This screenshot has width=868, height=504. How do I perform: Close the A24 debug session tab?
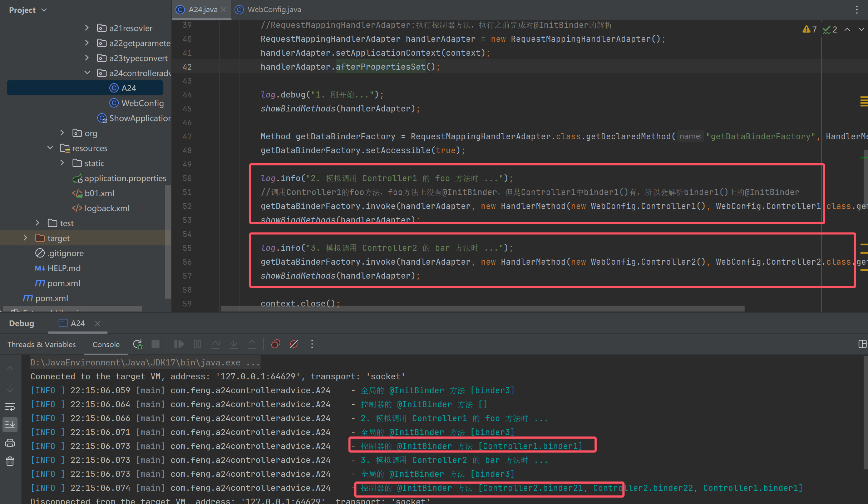[98, 323]
